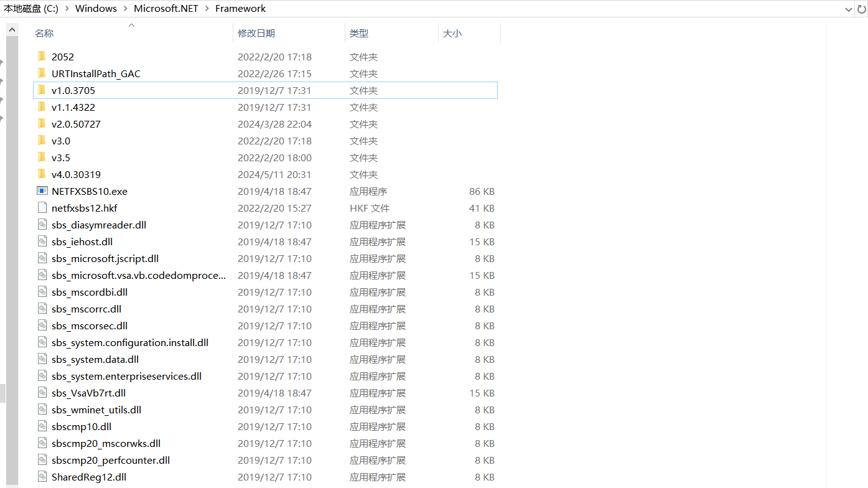868x488 pixels.
Task: Click the sbscmp20_mscorwks.dll file icon
Action: point(42,443)
